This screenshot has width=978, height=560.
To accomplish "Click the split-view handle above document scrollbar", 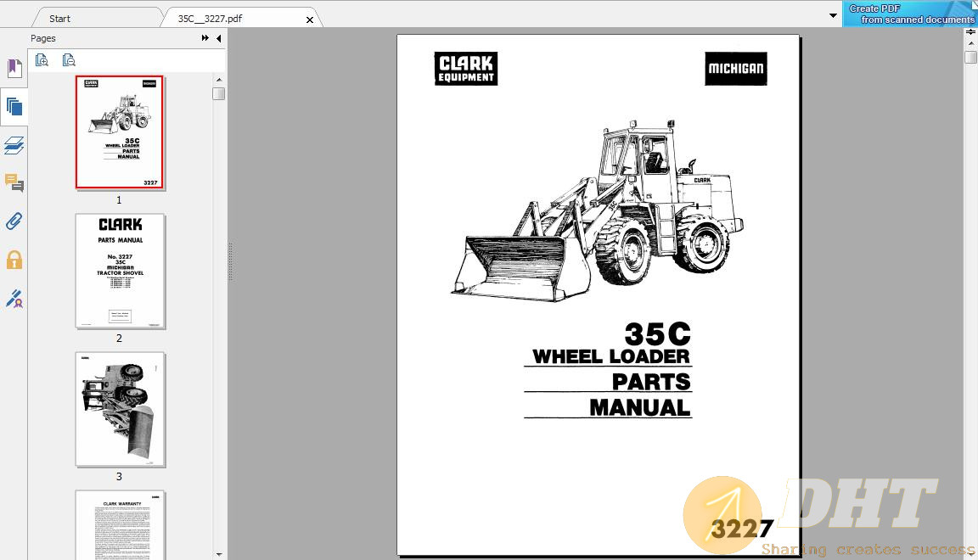I will coord(970,32).
